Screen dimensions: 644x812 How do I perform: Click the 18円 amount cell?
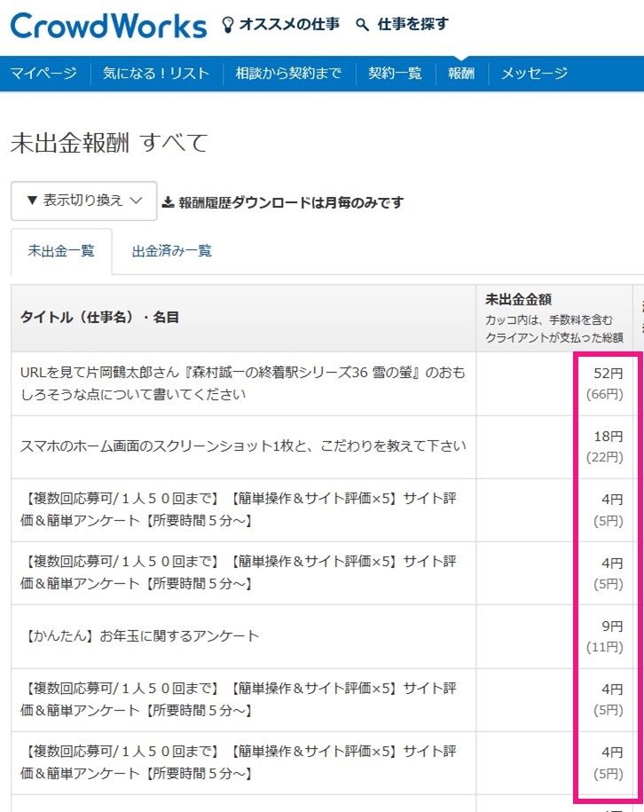click(x=608, y=437)
